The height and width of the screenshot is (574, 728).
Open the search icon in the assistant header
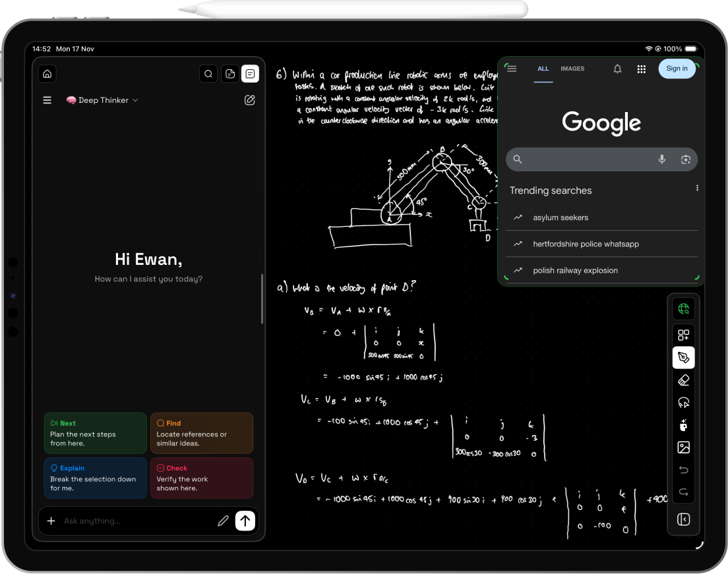tap(208, 74)
